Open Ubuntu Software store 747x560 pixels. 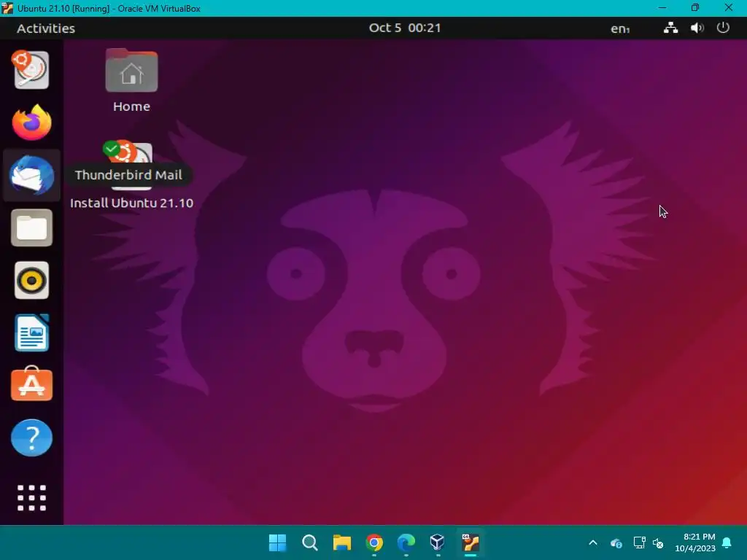click(31, 384)
